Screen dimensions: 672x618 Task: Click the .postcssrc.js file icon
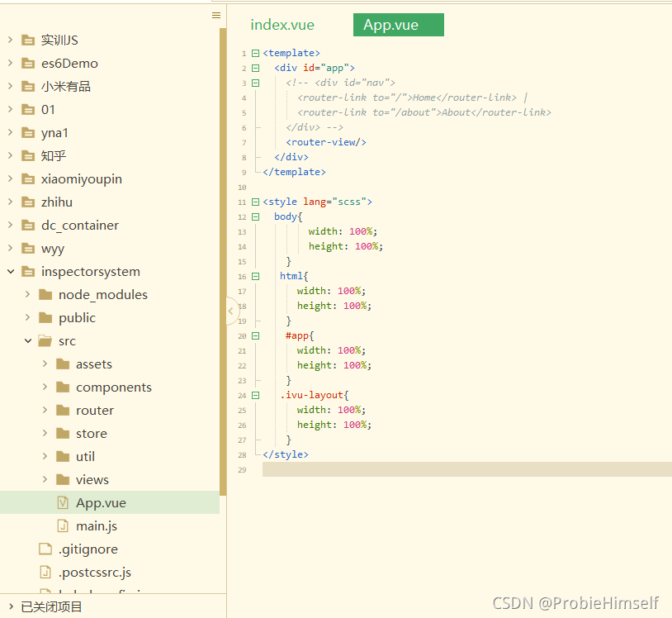click(45, 572)
